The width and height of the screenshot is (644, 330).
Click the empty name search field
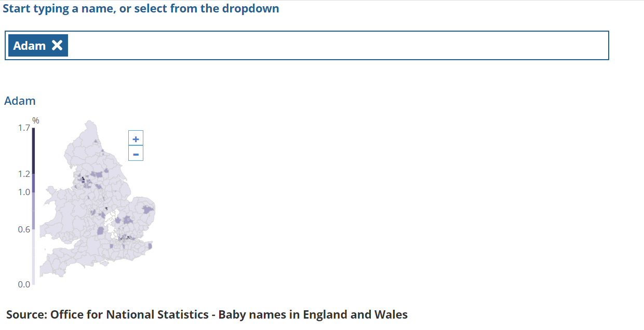(x=338, y=46)
